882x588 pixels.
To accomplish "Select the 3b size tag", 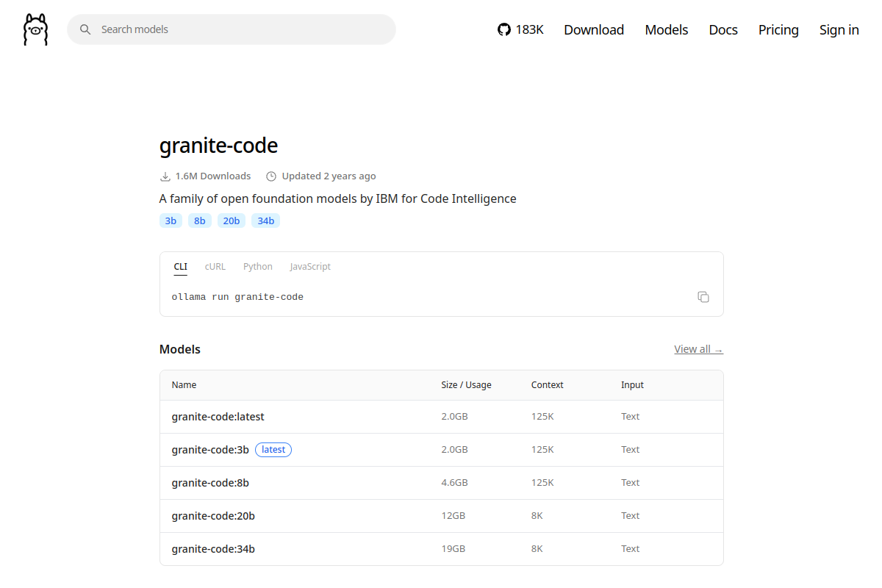I will tap(171, 220).
